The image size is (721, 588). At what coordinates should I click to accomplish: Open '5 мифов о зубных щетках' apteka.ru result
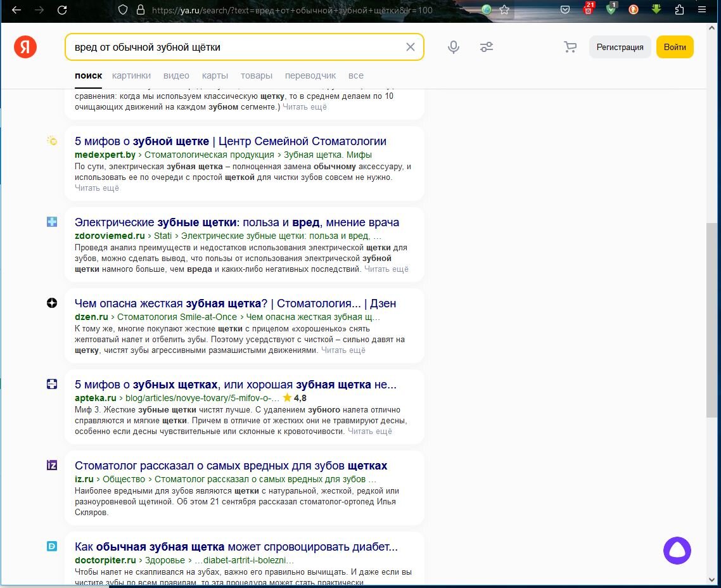pos(236,385)
